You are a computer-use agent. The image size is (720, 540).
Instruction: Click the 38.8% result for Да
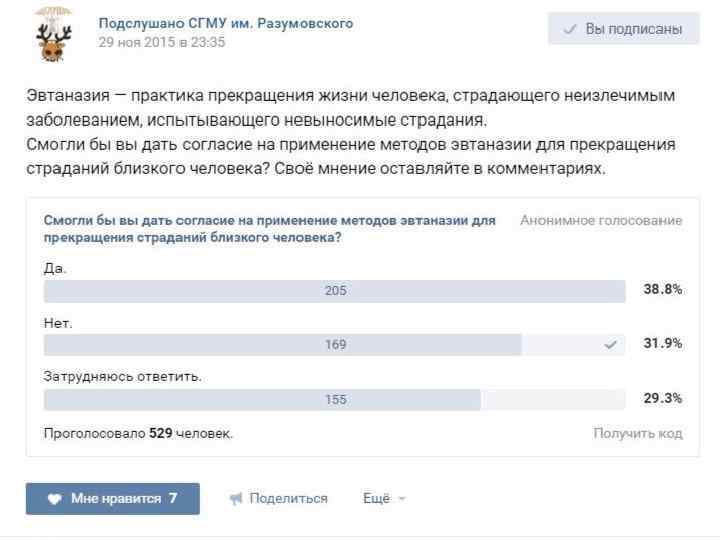[x=662, y=289]
